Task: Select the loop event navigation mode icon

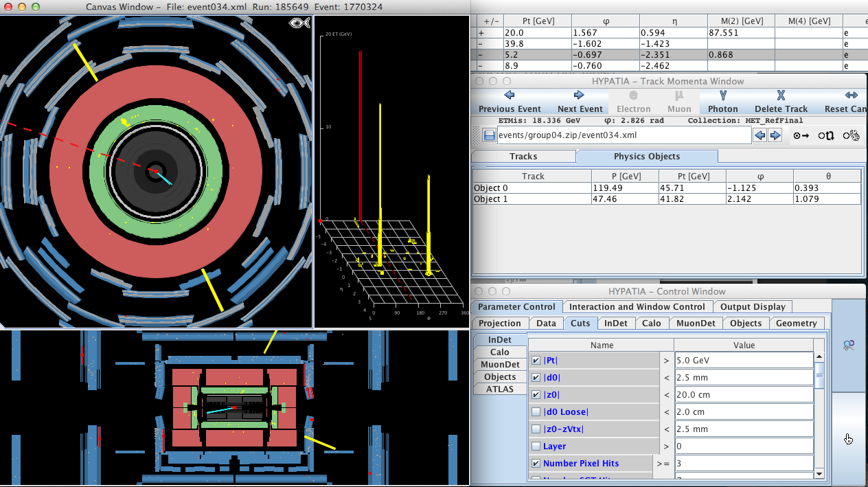Action: 825,135
